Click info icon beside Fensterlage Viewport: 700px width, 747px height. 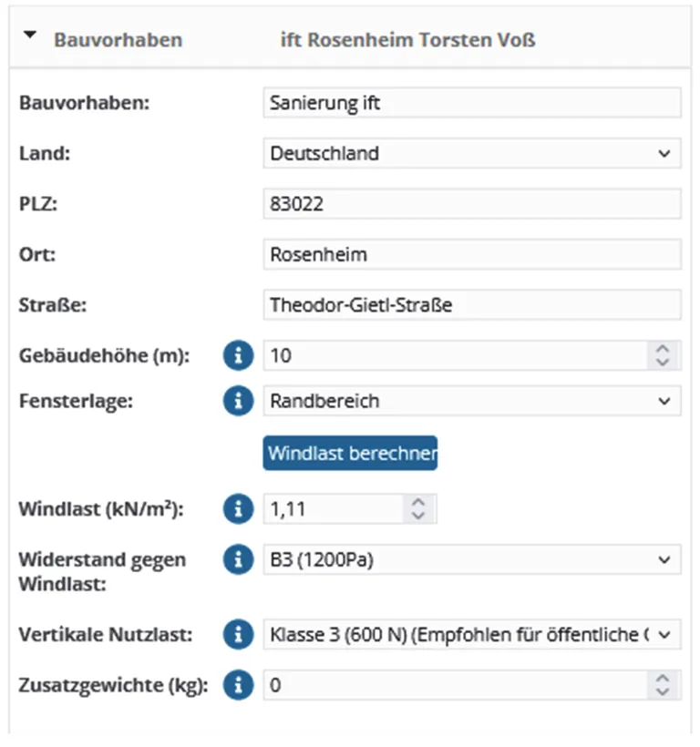tap(238, 400)
